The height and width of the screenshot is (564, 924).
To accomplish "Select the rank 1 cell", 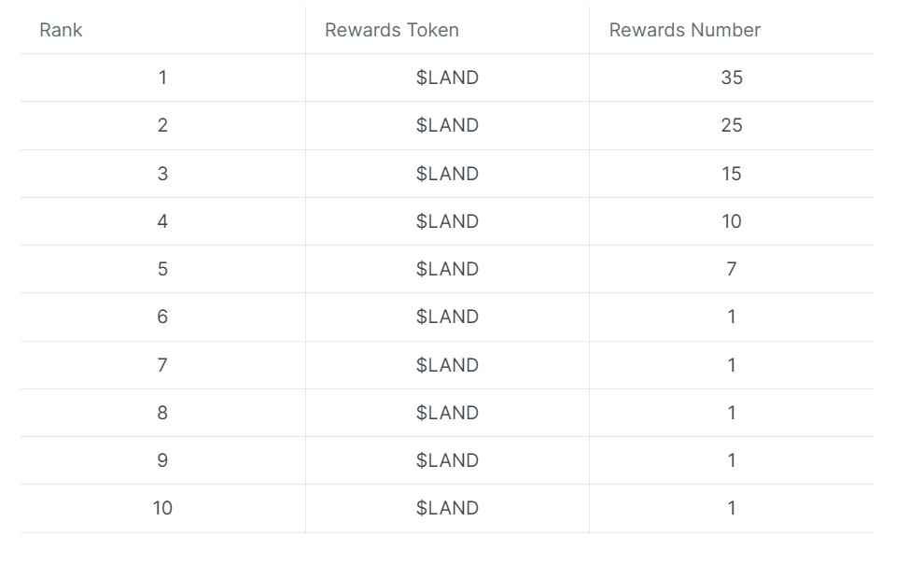I will (162, 78).
